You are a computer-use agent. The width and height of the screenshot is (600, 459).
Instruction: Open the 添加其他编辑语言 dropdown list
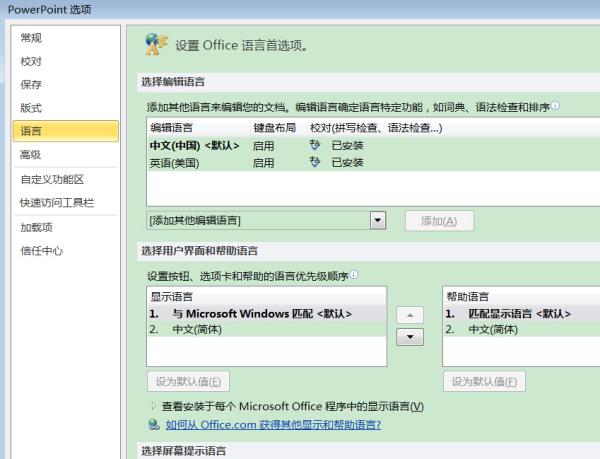tap(378, 220)
